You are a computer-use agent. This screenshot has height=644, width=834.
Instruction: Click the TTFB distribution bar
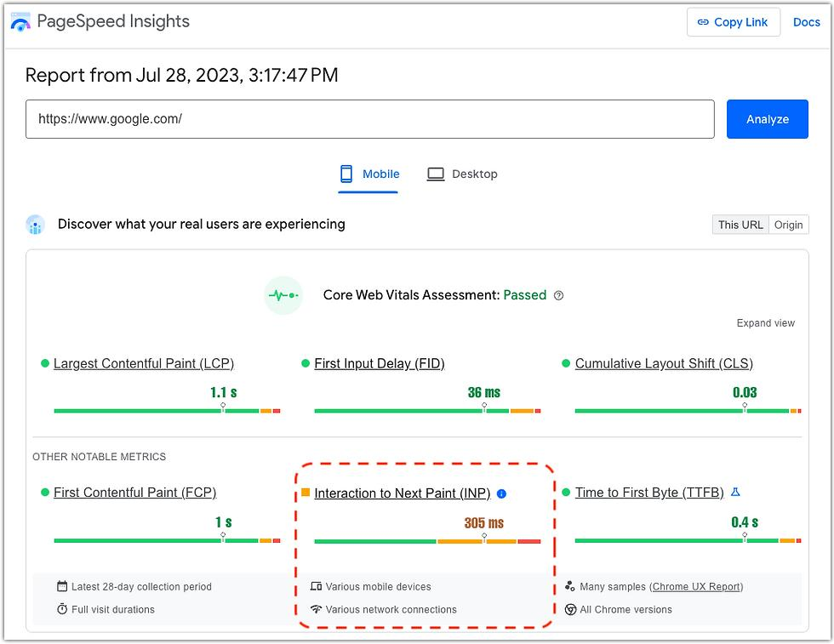[x=688, y=540]
